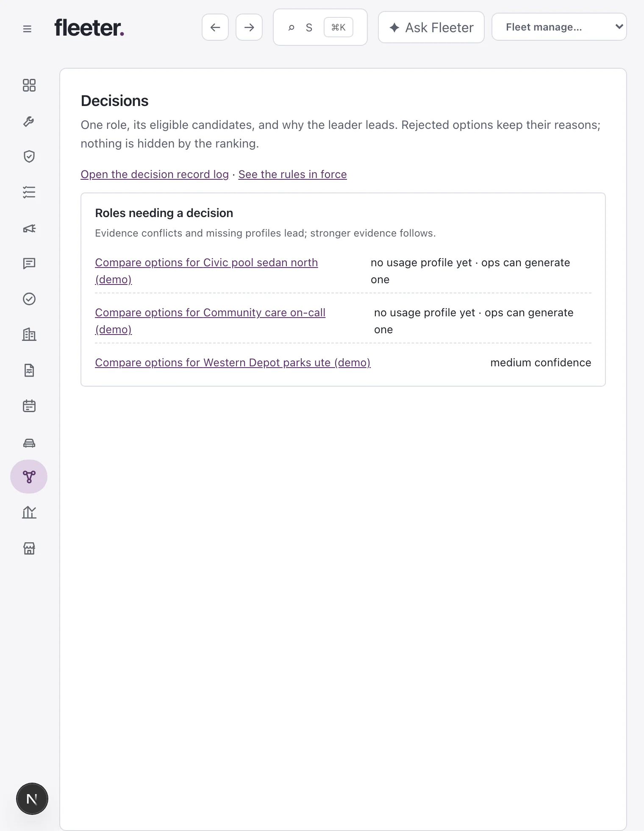Compare options for Western Depot parks ute
644x831 pixels.
coord(233,363)
